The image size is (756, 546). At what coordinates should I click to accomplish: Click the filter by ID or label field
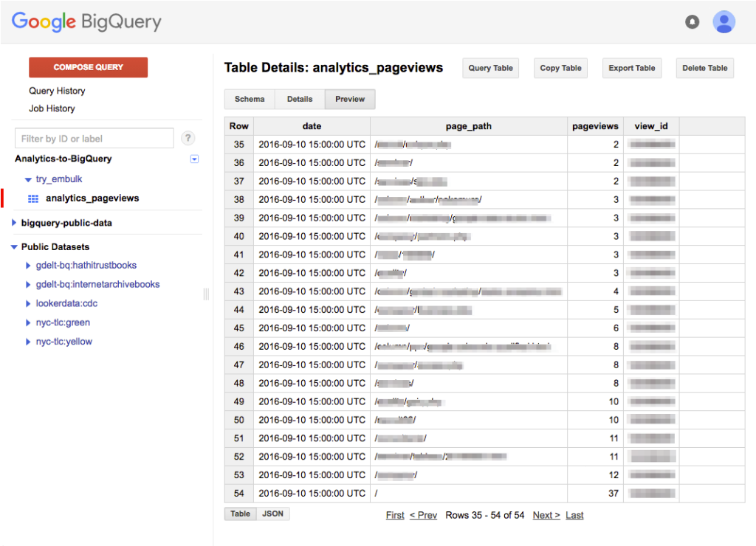pos(94,138)
